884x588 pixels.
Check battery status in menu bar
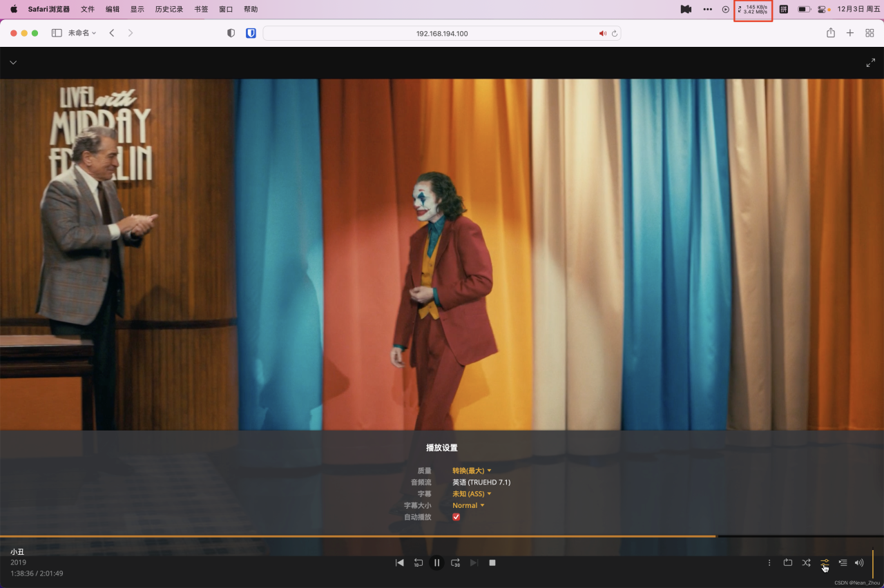[805, 9]
